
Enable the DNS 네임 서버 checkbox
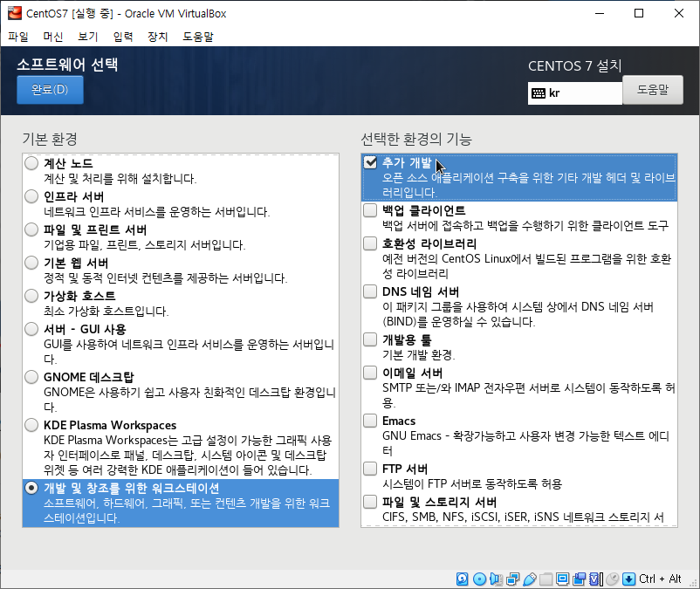tap(370, 291)
